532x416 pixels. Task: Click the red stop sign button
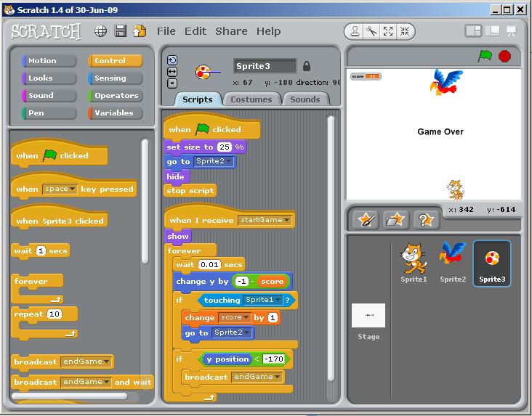click(x=504, y=56)
